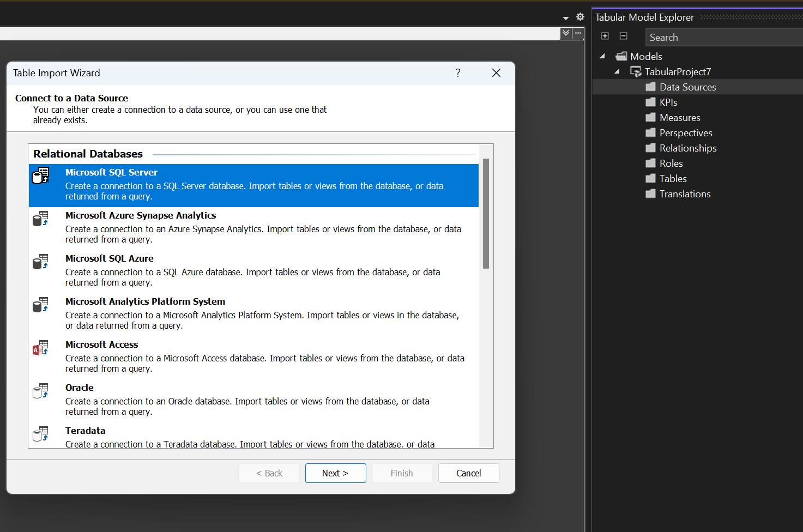Click the Perspectives folder icon
The image size is (803, 532).
coord(650,132)
